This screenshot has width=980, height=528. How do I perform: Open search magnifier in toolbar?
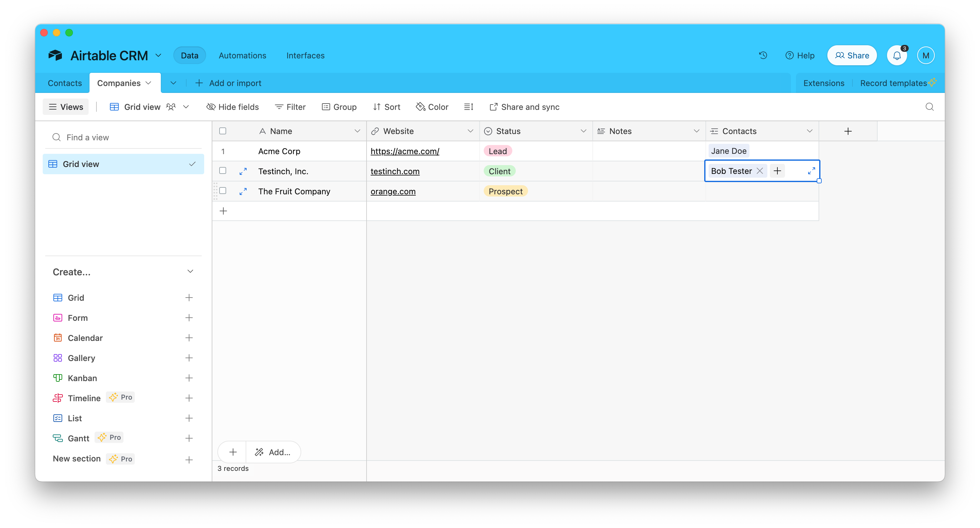pos(929,107)
